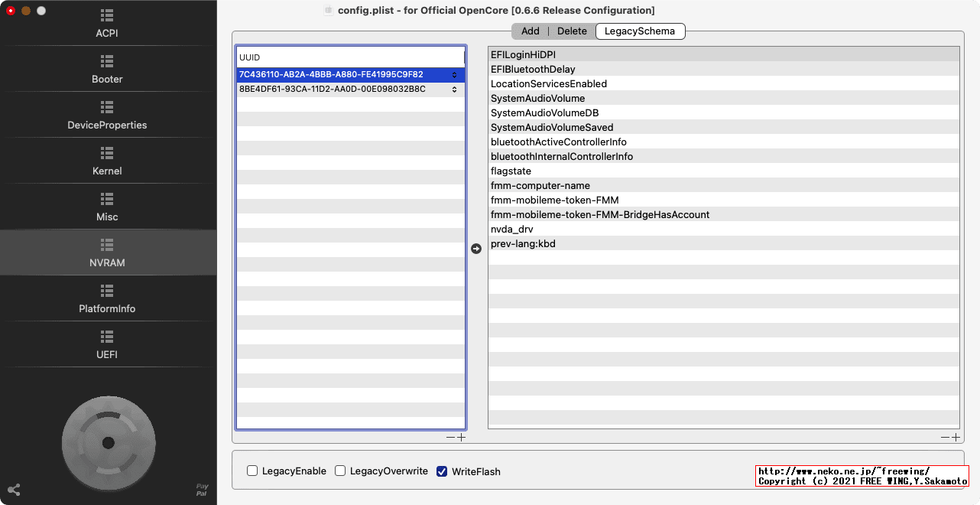
Task: Switch to the DeviceProperties section
Action: point(107,115)
